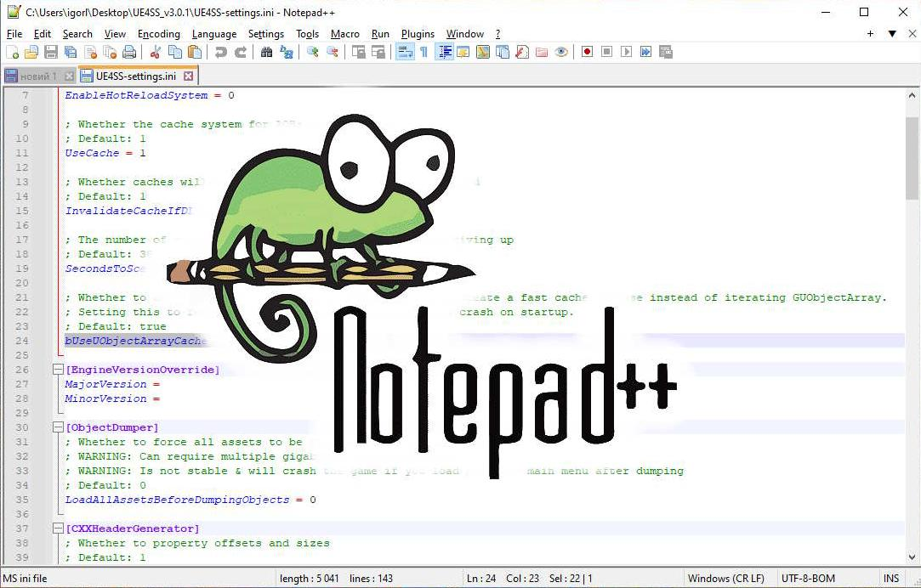
Task: Click the vertical scrollbar thumb
Action: click(912, 158)
